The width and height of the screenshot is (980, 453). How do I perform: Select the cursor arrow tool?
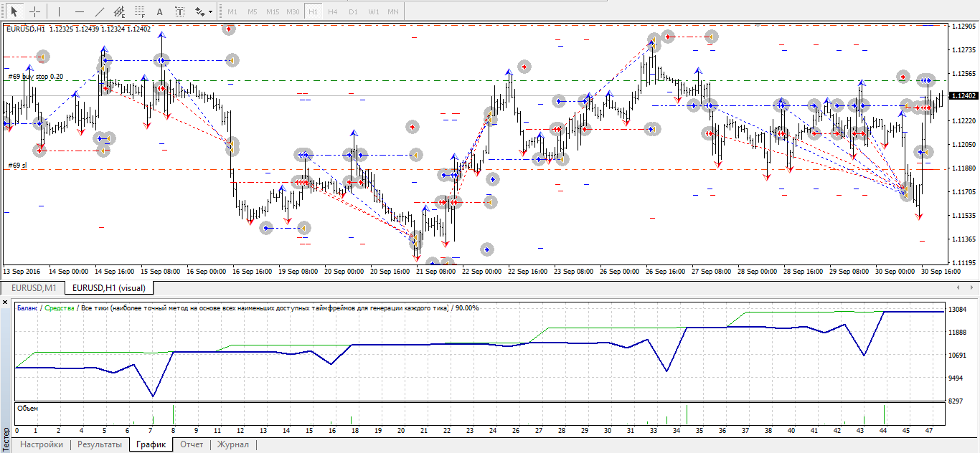pyautogui.click(x=14, y=11)
